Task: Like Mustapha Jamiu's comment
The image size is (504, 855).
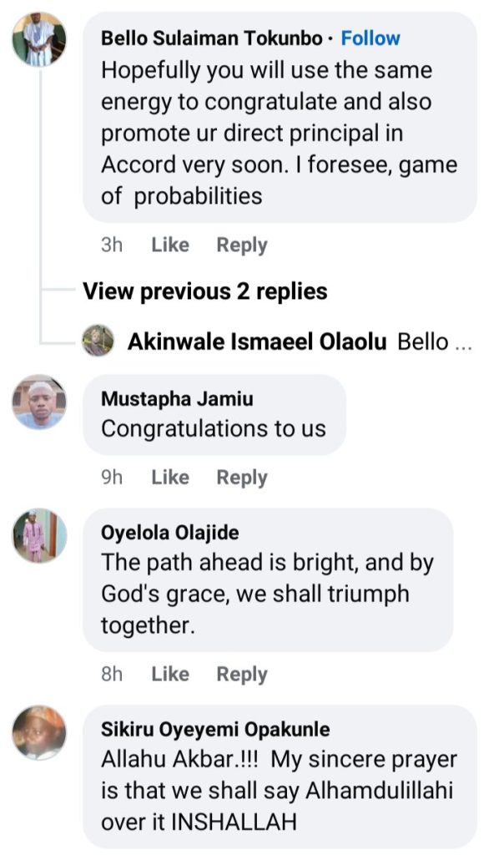Action: tap(170, 477)
